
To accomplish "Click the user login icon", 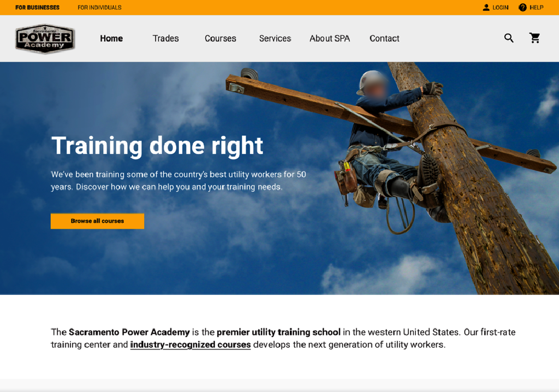I will point(486,8).
